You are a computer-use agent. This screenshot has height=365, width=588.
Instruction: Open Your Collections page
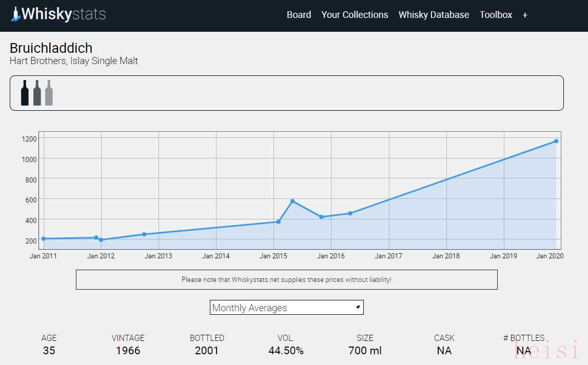[x=355, y=15]
